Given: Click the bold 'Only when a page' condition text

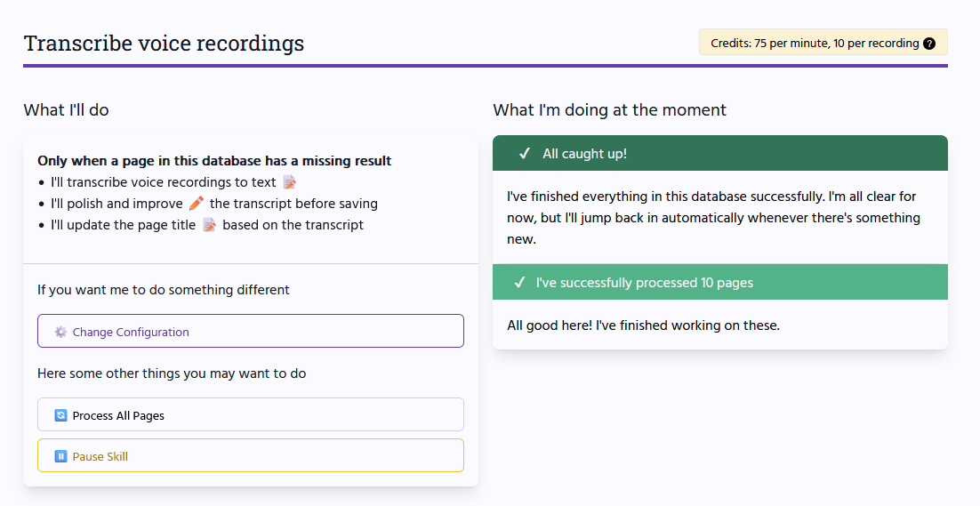Looking at the screenshot, I should coord(214,161).
